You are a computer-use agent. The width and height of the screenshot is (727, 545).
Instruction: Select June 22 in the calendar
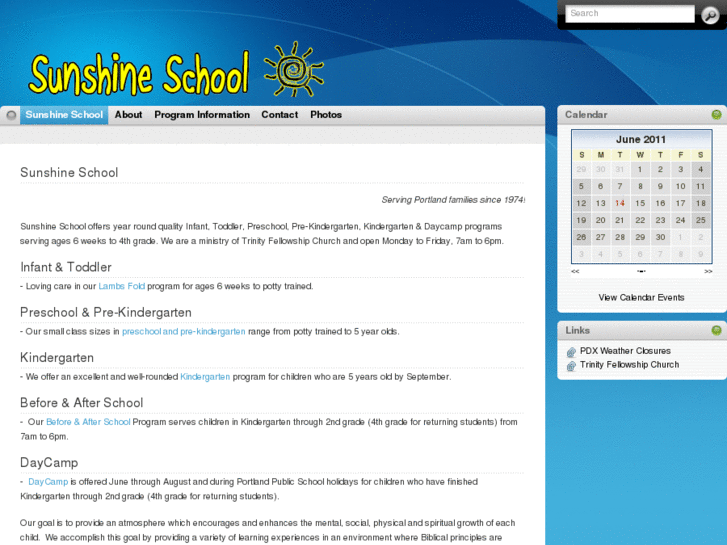click(x=640, y=220)
